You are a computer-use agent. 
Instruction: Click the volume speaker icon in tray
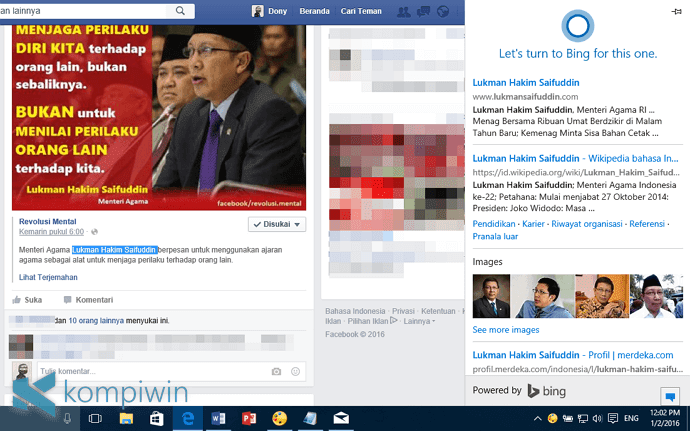point(597,419)
